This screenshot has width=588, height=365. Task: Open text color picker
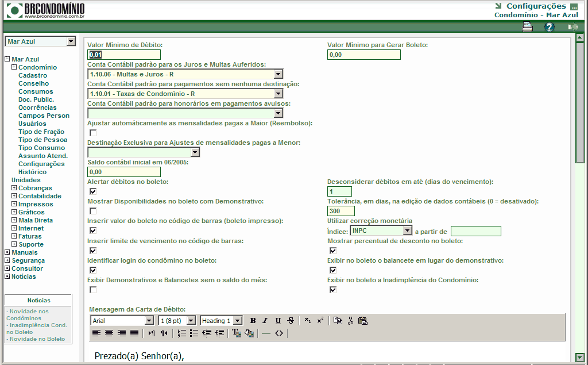236,333
